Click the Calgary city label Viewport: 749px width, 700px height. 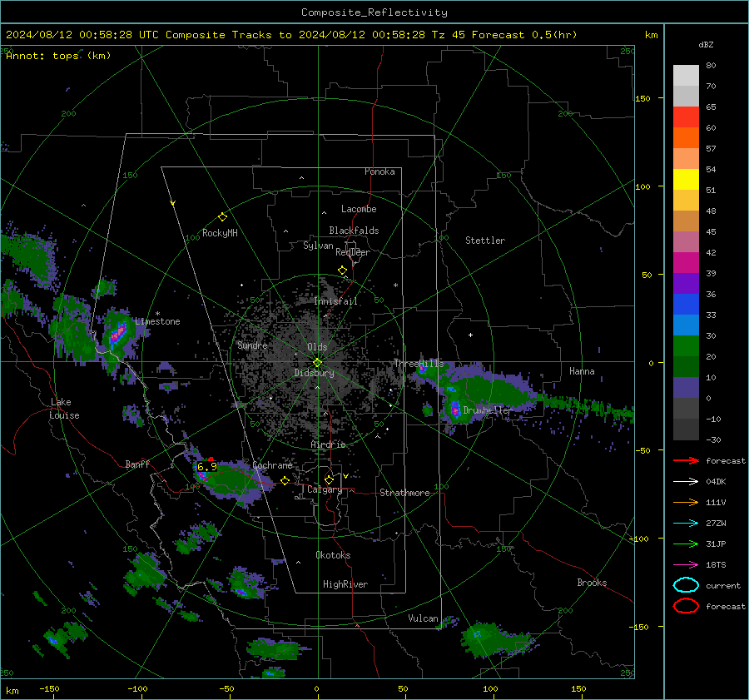[x=325, y=489]
